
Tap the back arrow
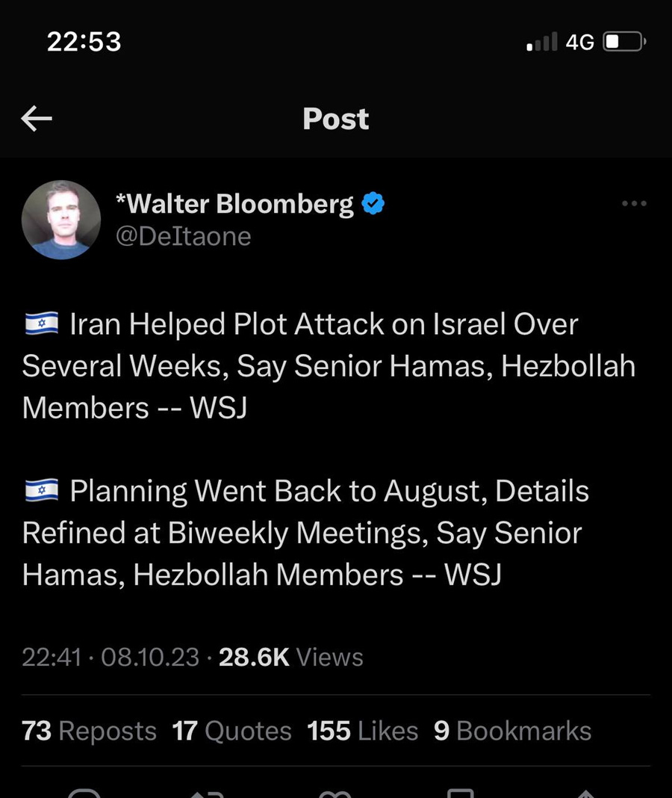coord(36,118)
